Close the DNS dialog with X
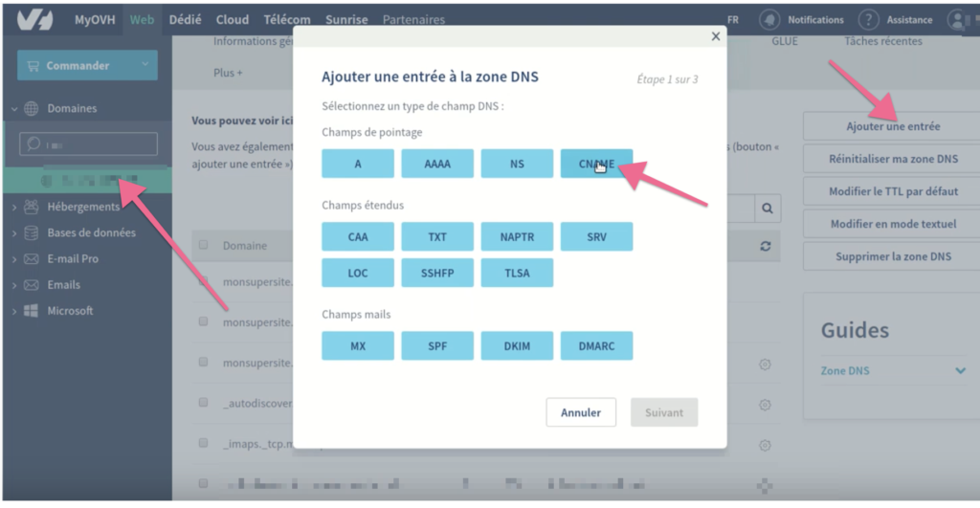Image resolution: width=980 pixels, height=508 pixels. (x=715, y=36)
